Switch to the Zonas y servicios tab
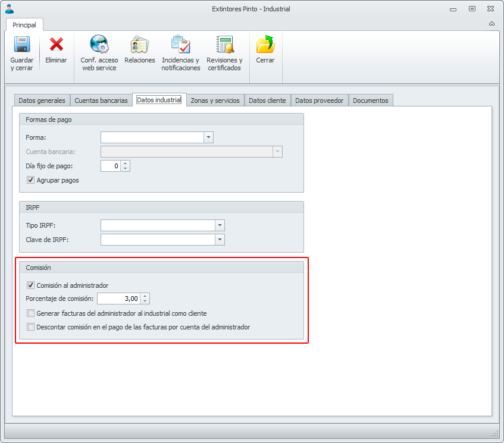Viewport: 504px width, 443px height. [x=215, y=100]
